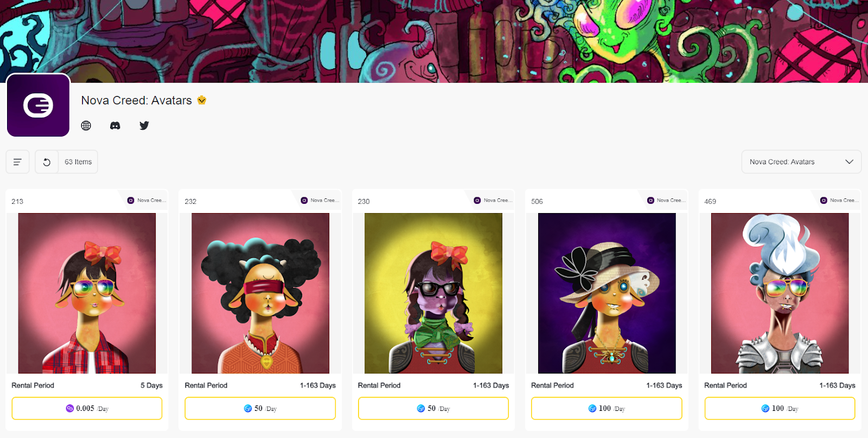The height and width of the screenshot is (438, 868).
Task: Click 100 /Day button on card 469
Action: point(780,409)
